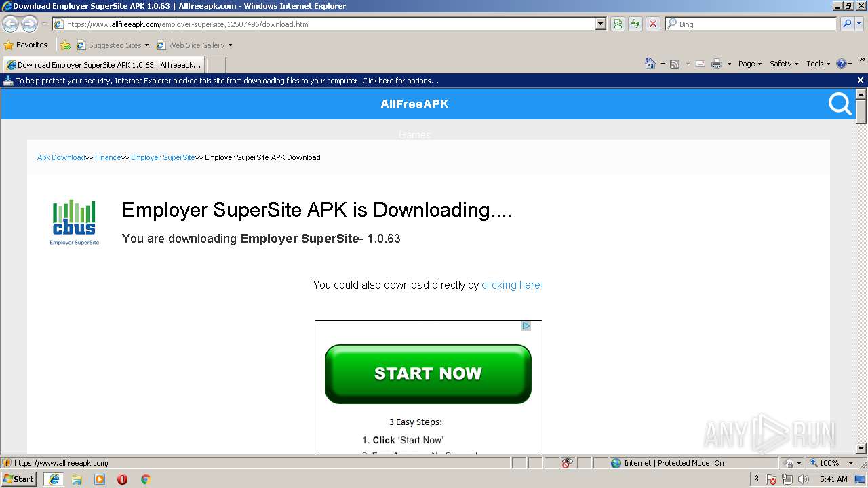Follow the Apk Download breadcrumb link
868x488 pixels.
coord(61,157)
